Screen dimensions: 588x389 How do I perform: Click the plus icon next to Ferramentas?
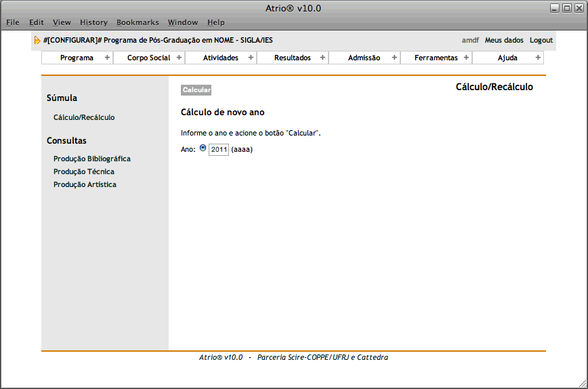pyautogui.click(x=466, y=58)
